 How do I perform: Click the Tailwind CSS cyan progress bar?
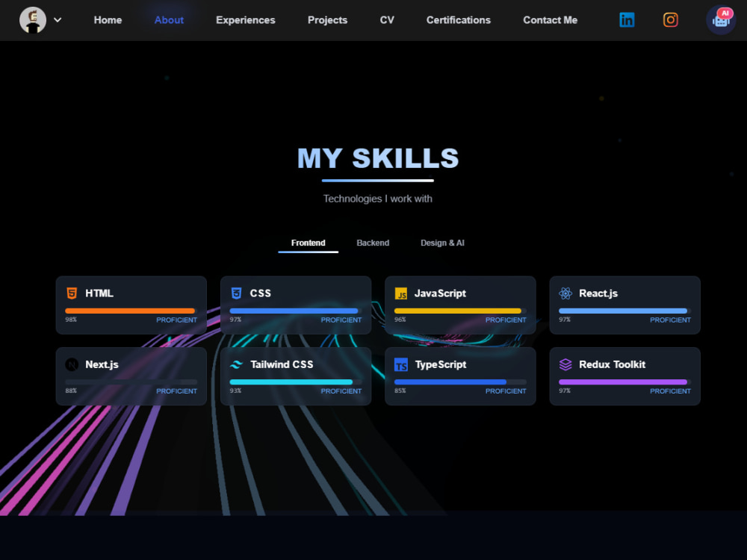click(x=295, y=382)
